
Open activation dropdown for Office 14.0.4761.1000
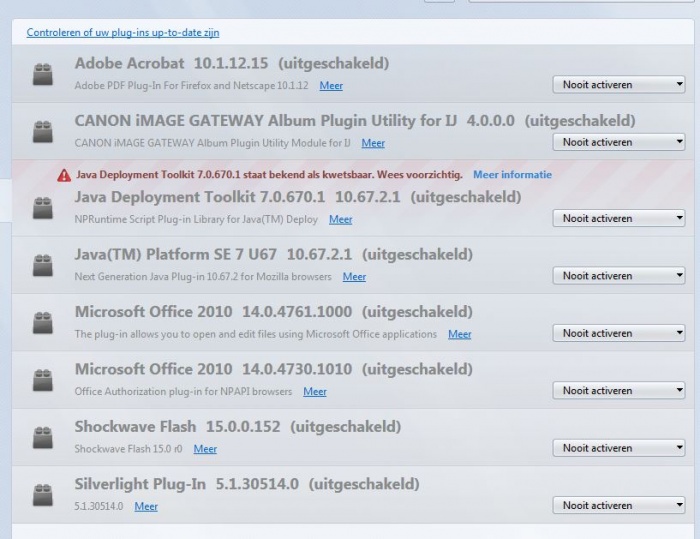click(619, 333)
